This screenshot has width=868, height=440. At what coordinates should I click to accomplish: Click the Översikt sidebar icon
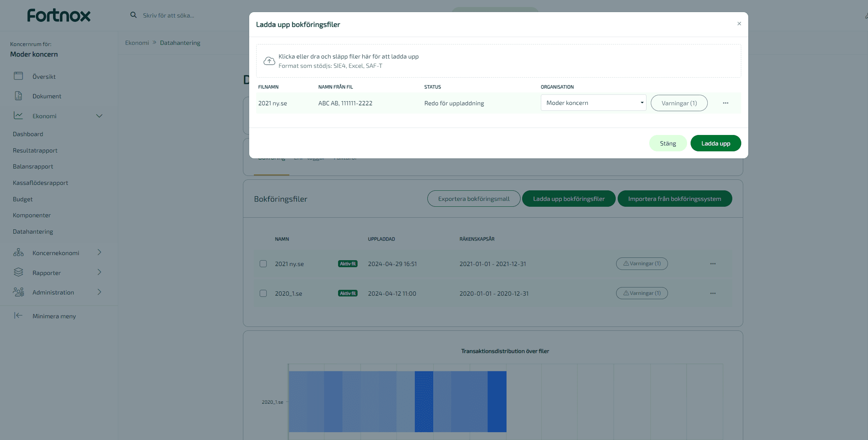(x=18, y=76)
